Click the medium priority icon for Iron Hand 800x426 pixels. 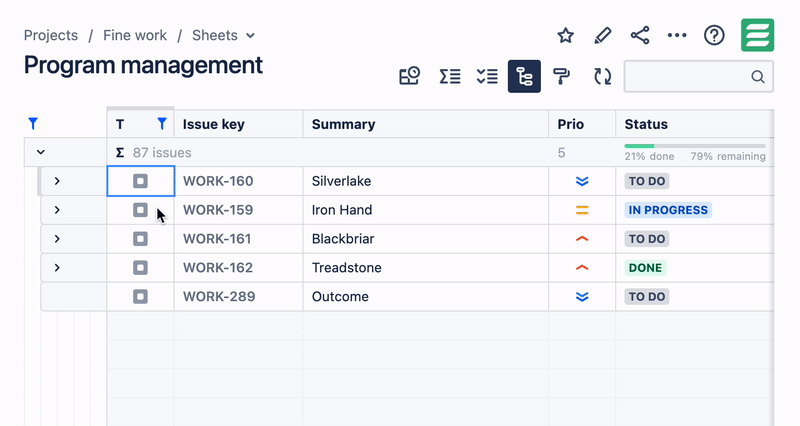pyautogui.click(x=582, y=210)
